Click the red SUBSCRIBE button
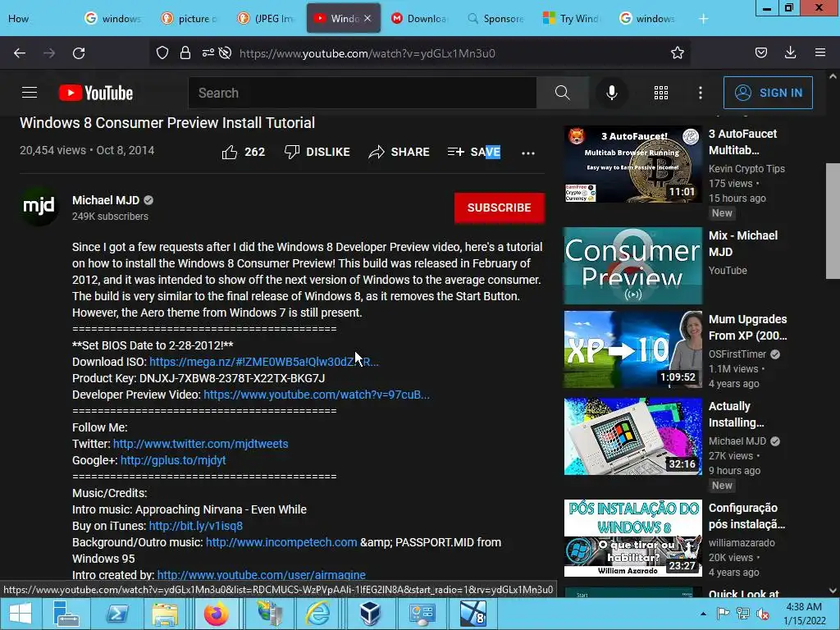 tap(500, 208)
